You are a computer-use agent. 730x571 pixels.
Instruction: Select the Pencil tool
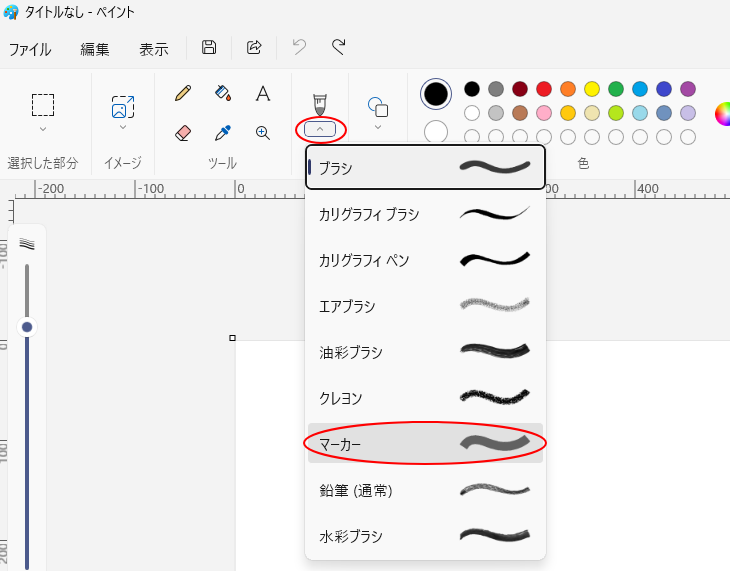coord(183,93)
